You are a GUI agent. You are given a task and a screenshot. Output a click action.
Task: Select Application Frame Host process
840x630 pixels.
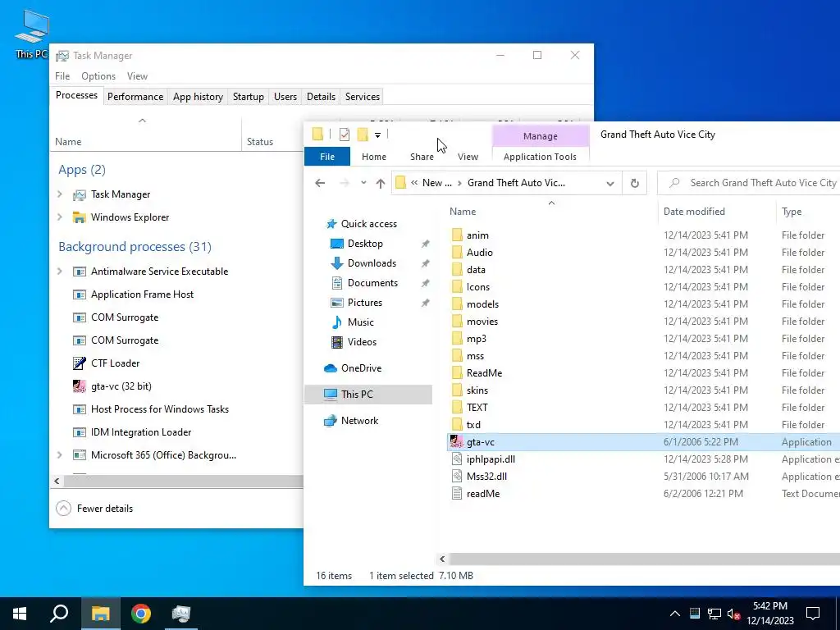[x=142, y=294]
